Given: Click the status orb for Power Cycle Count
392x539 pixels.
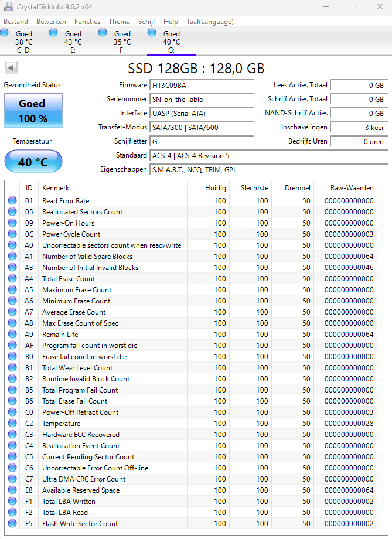Looking at the screenshot, I should click(12, 234).
